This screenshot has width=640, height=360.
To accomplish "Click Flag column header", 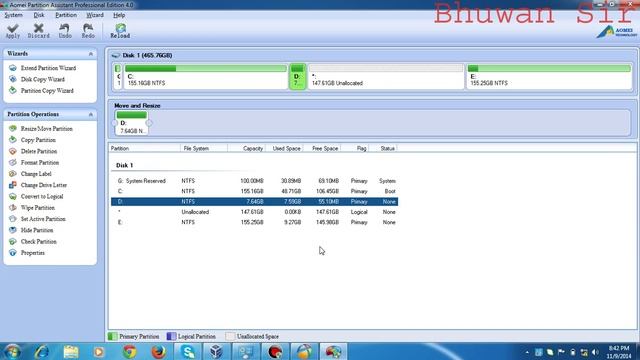I will coord(355,149).
